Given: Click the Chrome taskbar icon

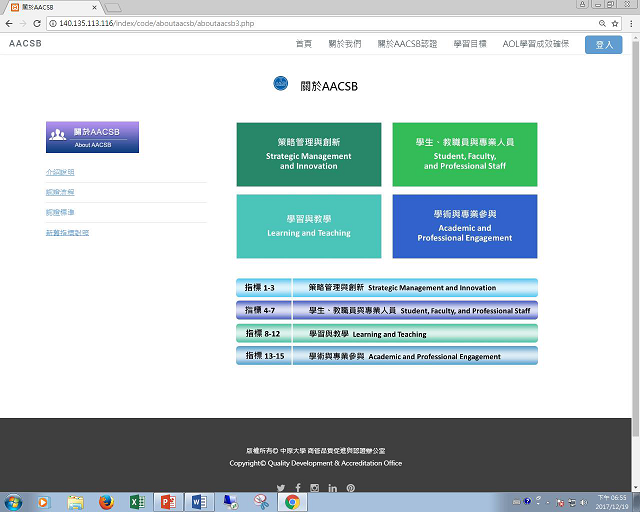Looking at the screenshot, I should tap(292, 502).
